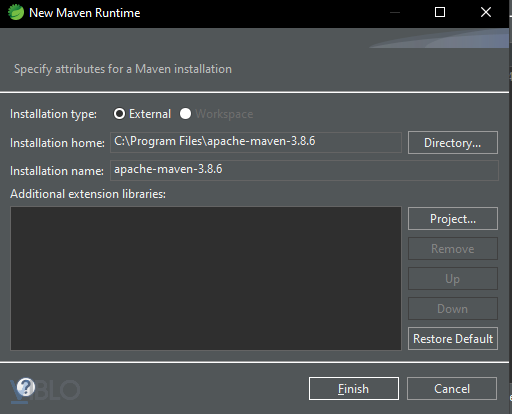Click the New Maven Runtime title text
512x414 pixels.
pyautogui.click(x=85, y=13)
